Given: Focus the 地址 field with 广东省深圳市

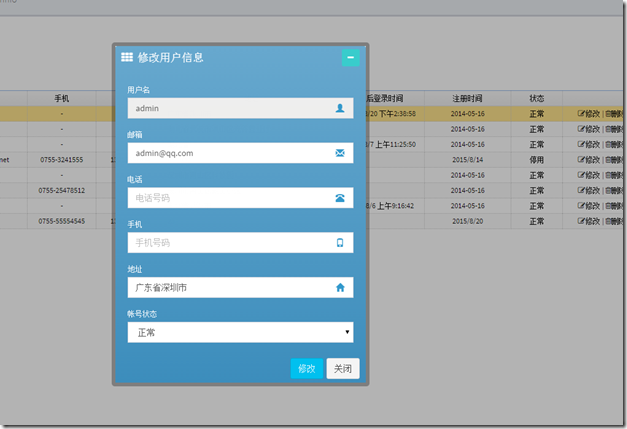Looking at the screenshot, I should pyautogui.click(x=240, y=287).
